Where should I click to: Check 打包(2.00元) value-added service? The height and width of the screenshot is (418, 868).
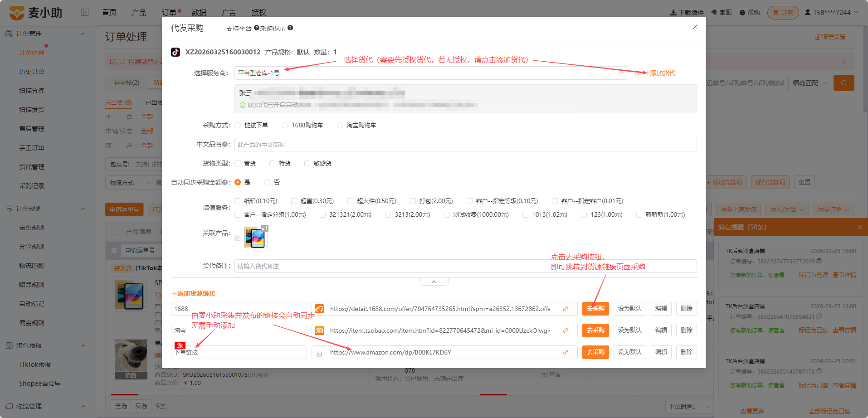413,201
